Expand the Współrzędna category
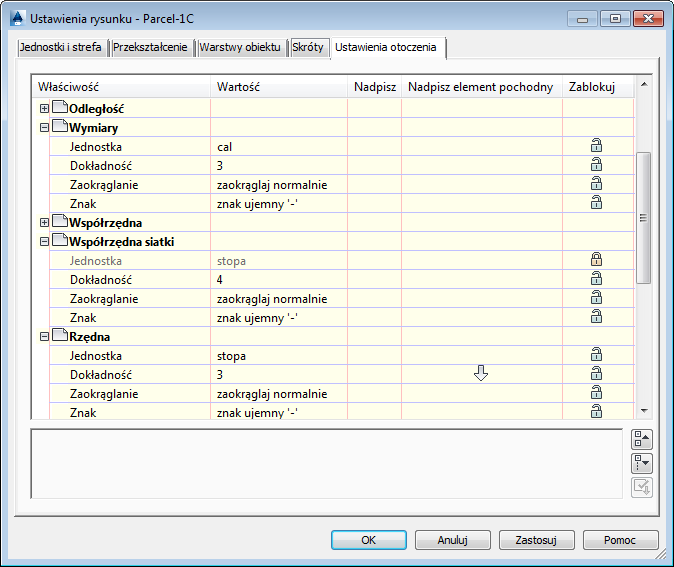Image resolution: width=674 pixels, height=567 pixels. point(44,223)
